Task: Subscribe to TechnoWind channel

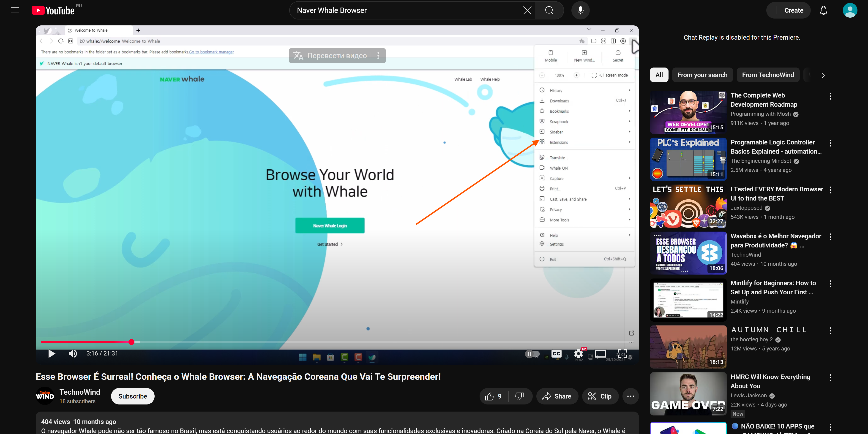Action: pos(132,396)
